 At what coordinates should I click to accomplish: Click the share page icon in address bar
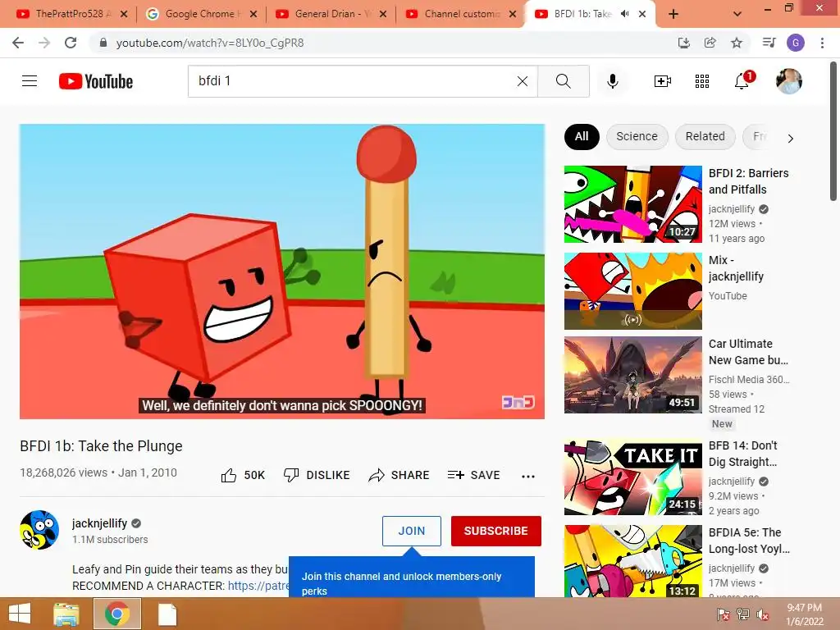click(x=710, y=43)
